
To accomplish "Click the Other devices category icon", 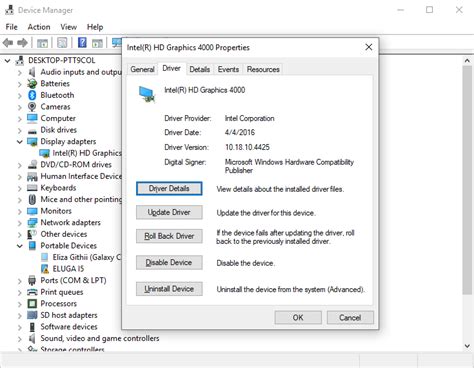I will 32,234.
